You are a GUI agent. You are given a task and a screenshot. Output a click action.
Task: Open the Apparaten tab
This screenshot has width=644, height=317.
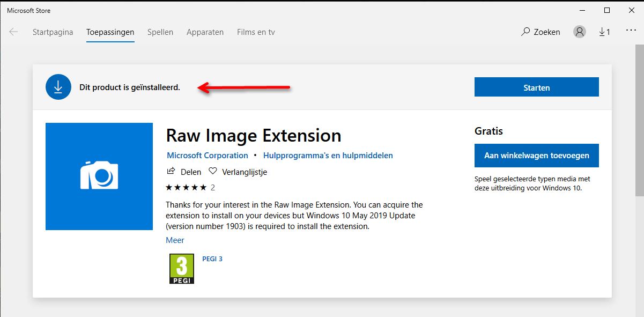coord(205,32)
